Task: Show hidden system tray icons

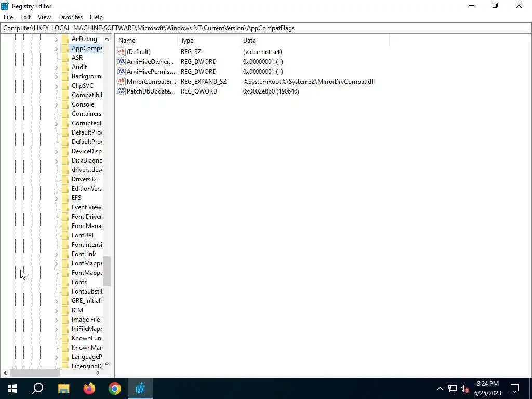Action: pos(440,389)
